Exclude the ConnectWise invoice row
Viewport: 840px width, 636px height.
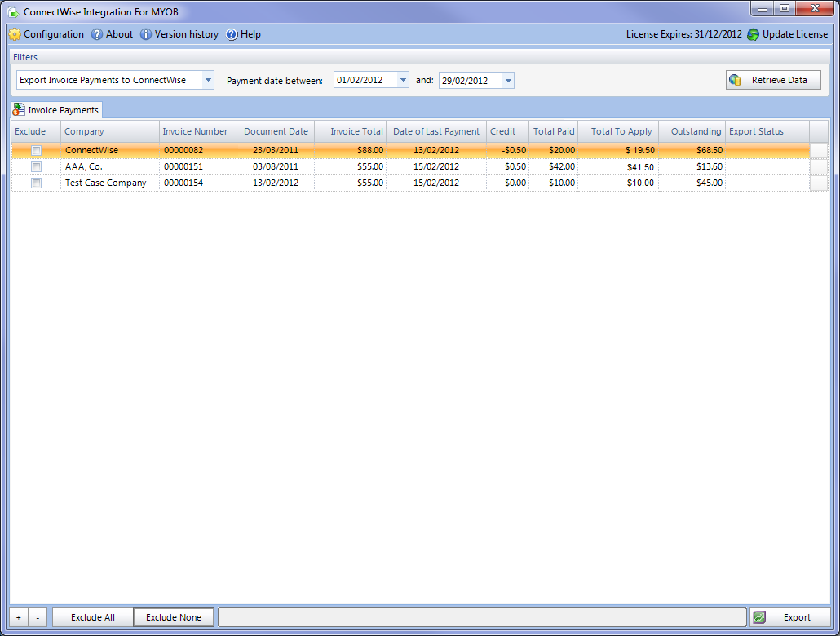pyautogui.click(x=36, y=151)
